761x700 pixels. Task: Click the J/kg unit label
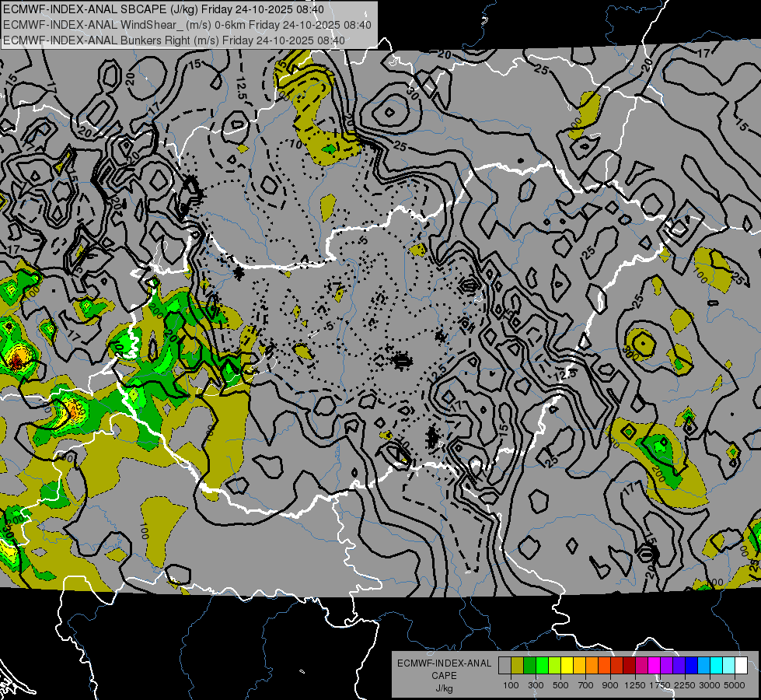point(444,688)
